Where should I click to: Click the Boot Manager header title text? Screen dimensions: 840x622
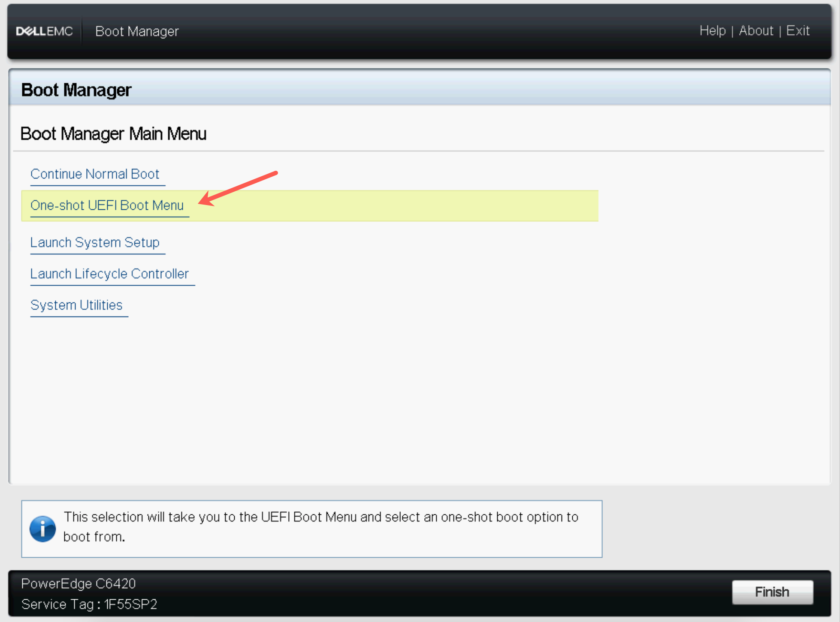(137, 31)
